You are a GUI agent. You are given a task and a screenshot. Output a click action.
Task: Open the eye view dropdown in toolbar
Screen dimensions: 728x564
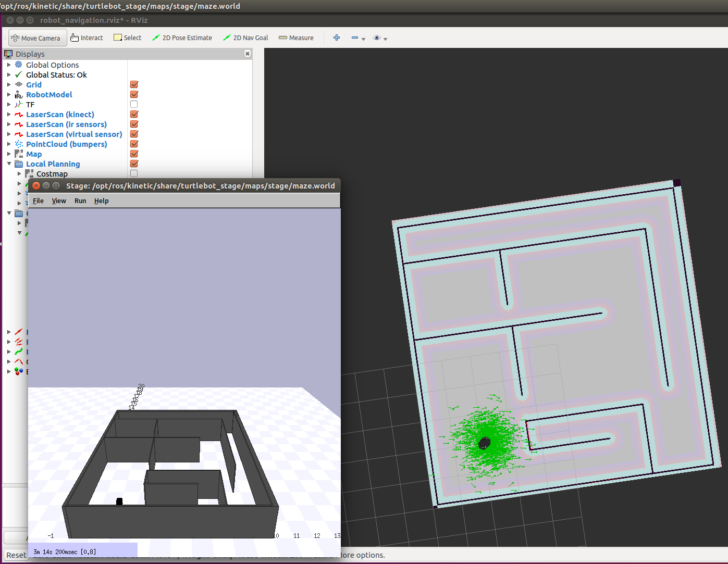coord(380,38)
